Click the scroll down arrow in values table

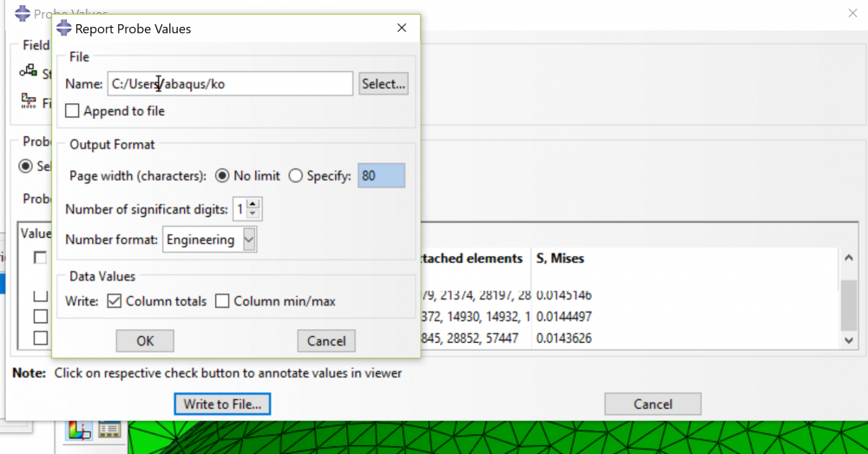click(849, 340)
